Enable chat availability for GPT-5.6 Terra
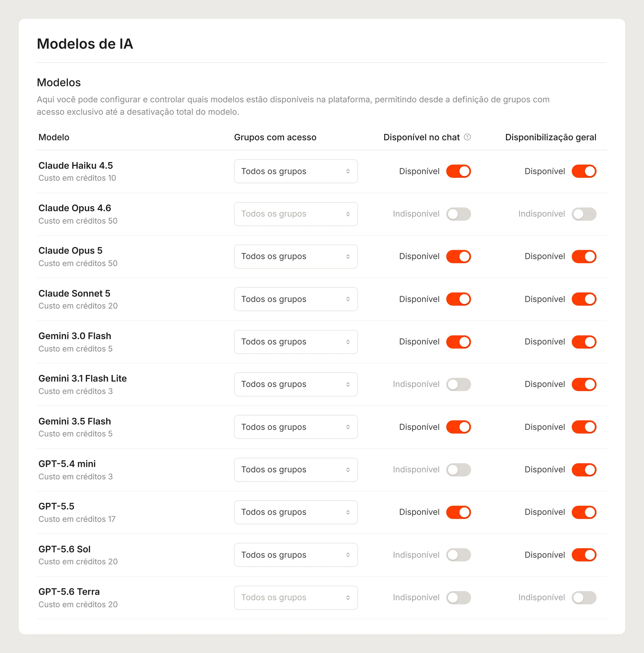This screenshot has height=653, width=644. [x=458, y=598]
